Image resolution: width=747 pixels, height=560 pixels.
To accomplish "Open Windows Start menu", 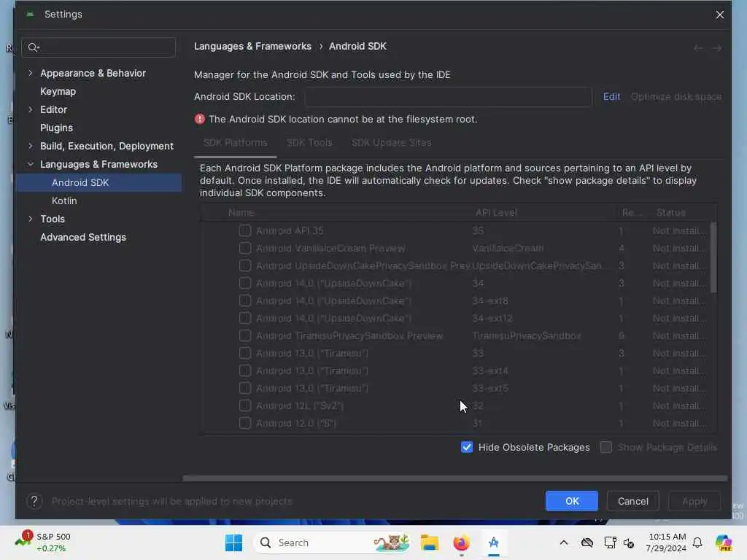I will (x=233, y=542).
